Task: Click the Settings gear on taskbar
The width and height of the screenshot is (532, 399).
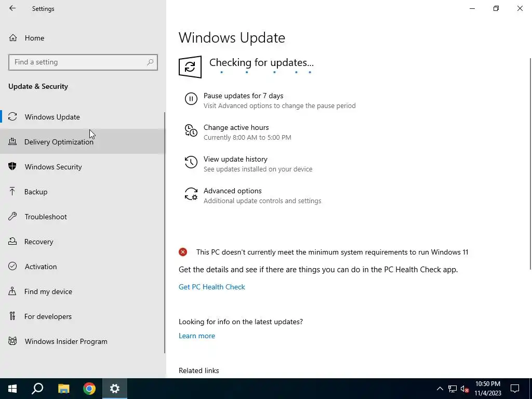Action: pos(115,389)
